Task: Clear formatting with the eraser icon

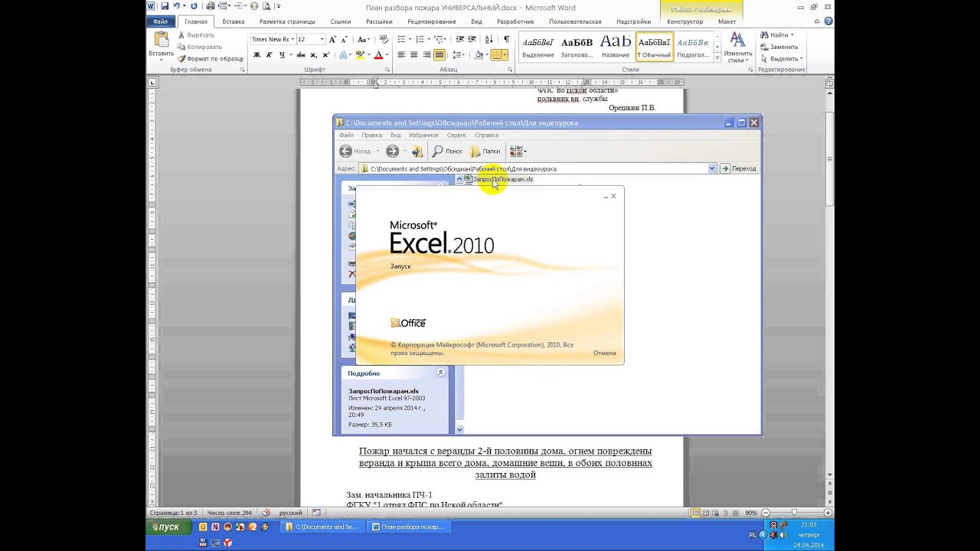Action: (x=383, y=39)
